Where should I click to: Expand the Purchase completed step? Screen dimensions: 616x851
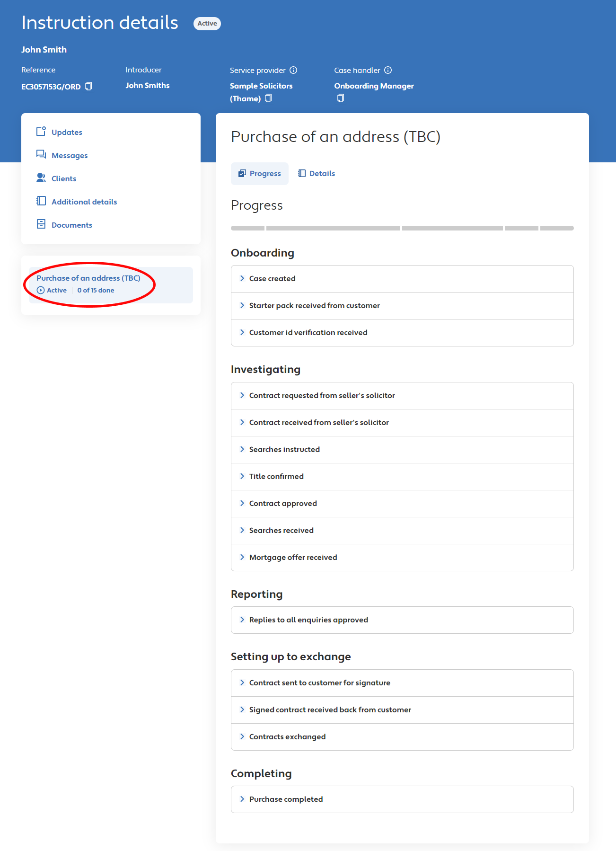coord(286,799)
